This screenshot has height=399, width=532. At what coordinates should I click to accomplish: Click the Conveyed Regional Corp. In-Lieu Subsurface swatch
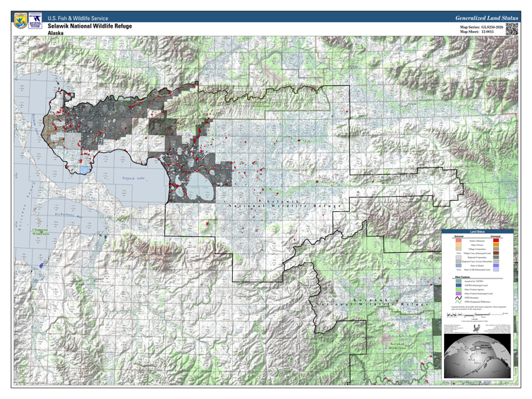[x=496, y=261]
